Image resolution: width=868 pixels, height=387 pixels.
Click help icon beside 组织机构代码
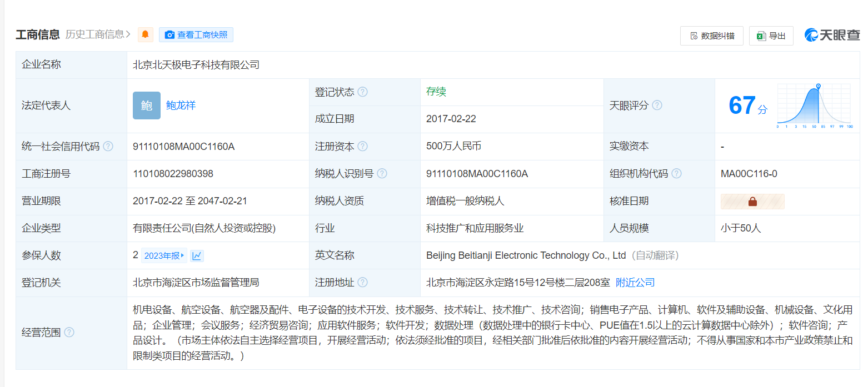point(676,174)
